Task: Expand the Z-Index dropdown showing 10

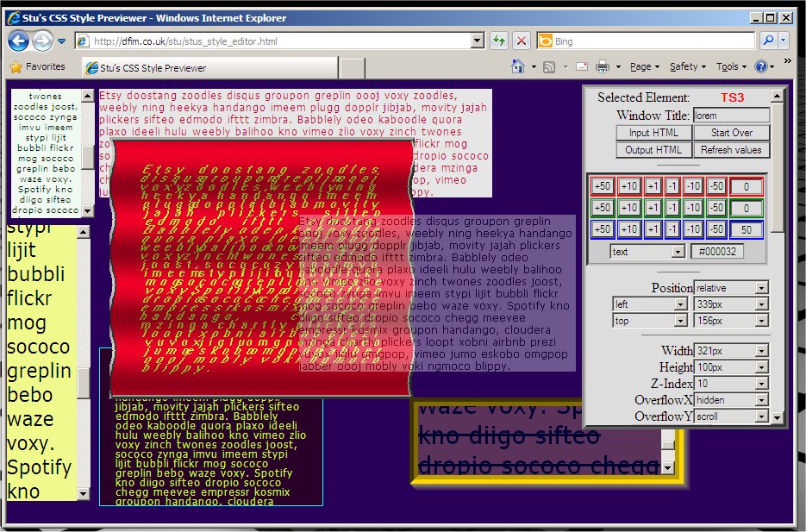Action: [731, 384]
